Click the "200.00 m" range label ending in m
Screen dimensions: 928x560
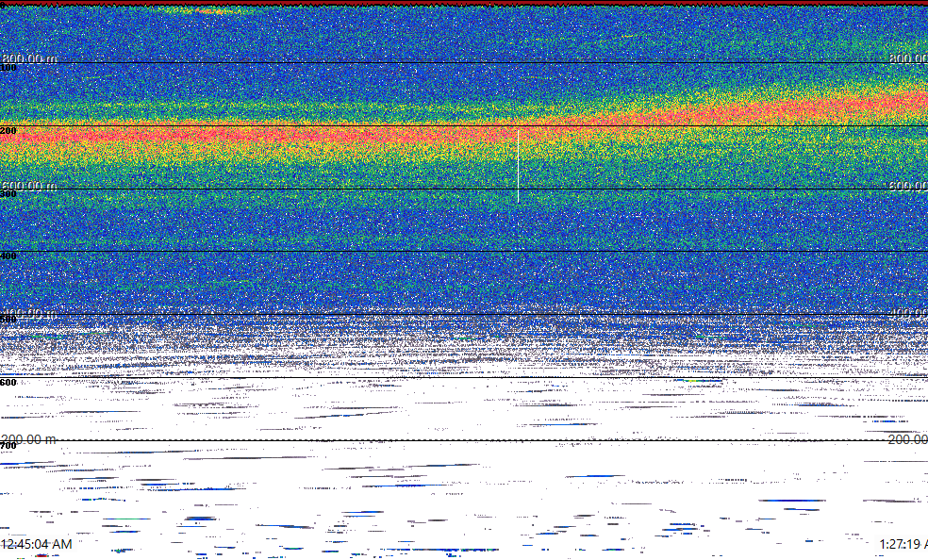[29, 438]
